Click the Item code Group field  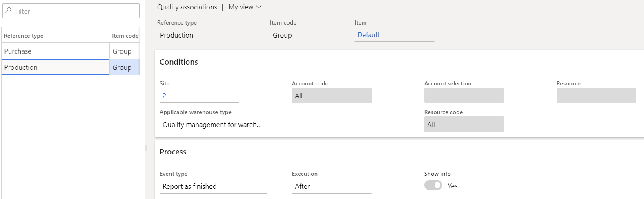309,36
